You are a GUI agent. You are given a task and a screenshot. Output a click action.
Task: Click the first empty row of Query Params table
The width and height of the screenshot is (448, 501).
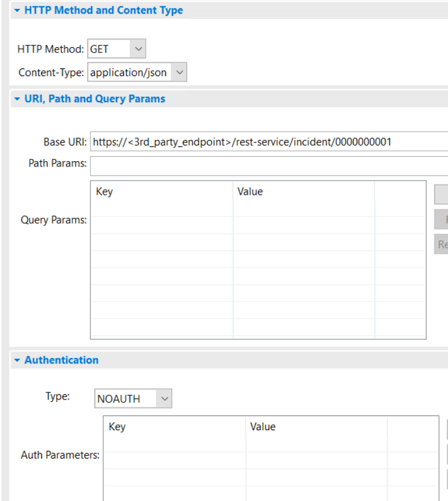click(x=258, y=209)
